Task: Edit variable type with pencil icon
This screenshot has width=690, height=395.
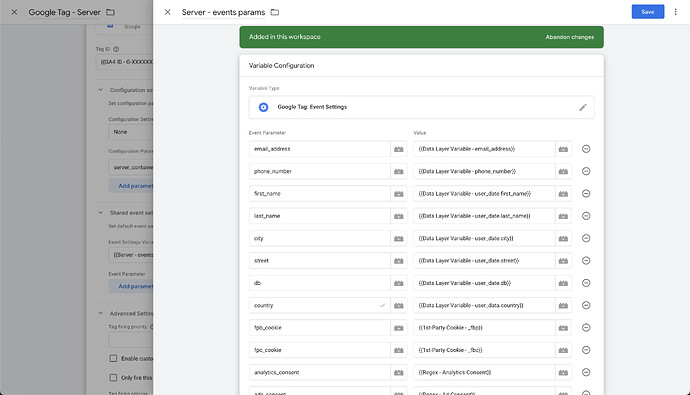Action: pyautogui.click(x=583, y=107)
